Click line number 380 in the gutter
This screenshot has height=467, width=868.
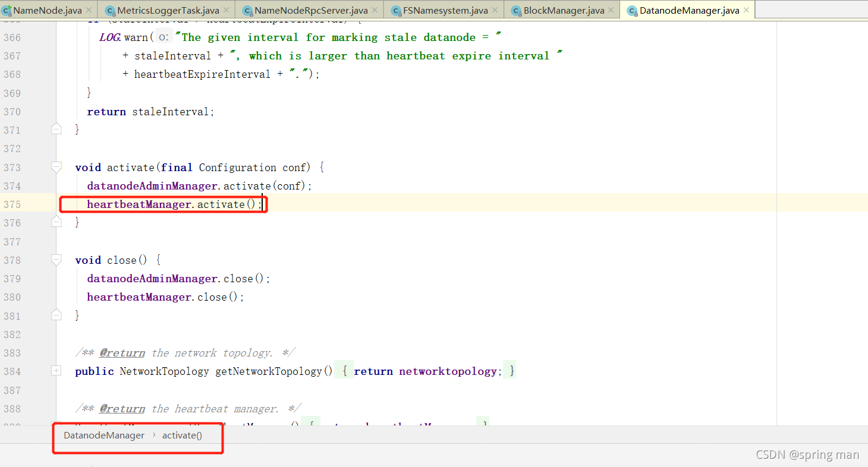tap(12, 297)
